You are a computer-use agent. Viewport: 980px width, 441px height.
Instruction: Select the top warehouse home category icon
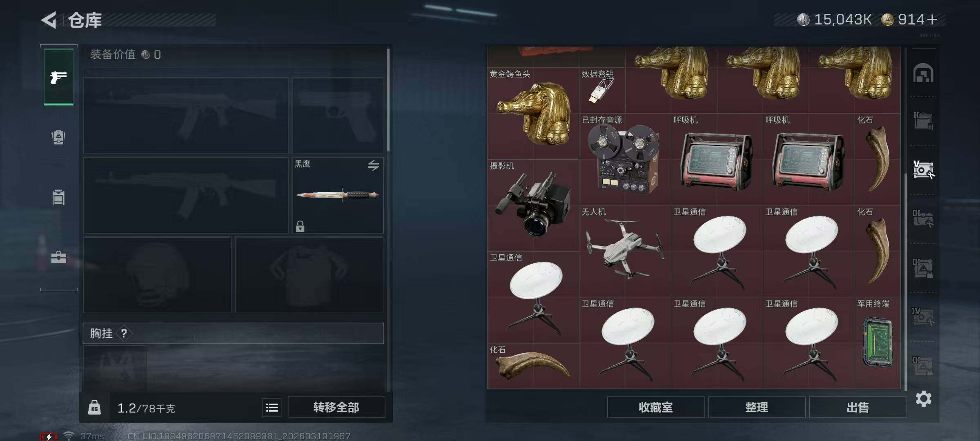923,73
